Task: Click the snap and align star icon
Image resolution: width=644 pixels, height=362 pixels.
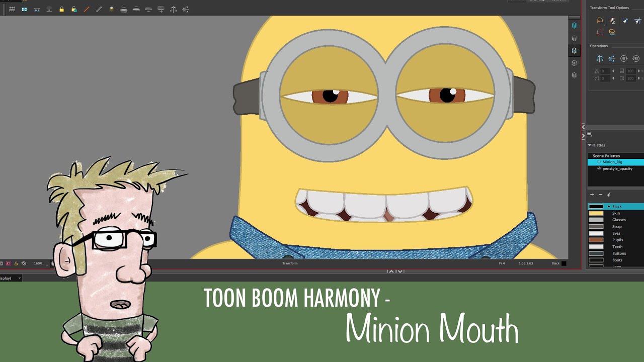Action: click(625, 21)
